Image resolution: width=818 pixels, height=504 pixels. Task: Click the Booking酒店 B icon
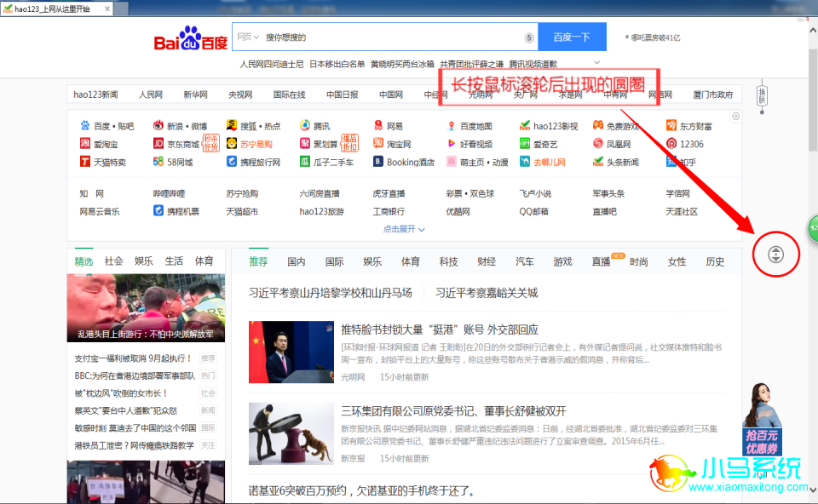coord(378,162)
